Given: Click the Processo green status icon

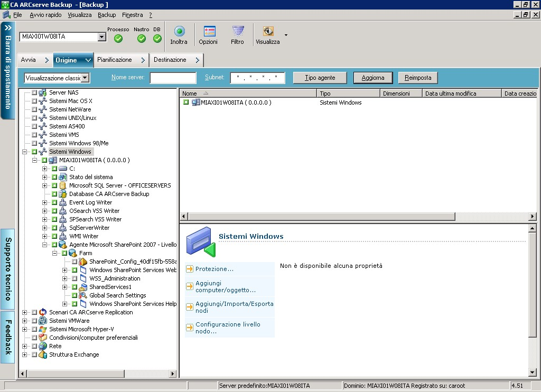Looking at the screenshot, I should [x=117, y=38].
